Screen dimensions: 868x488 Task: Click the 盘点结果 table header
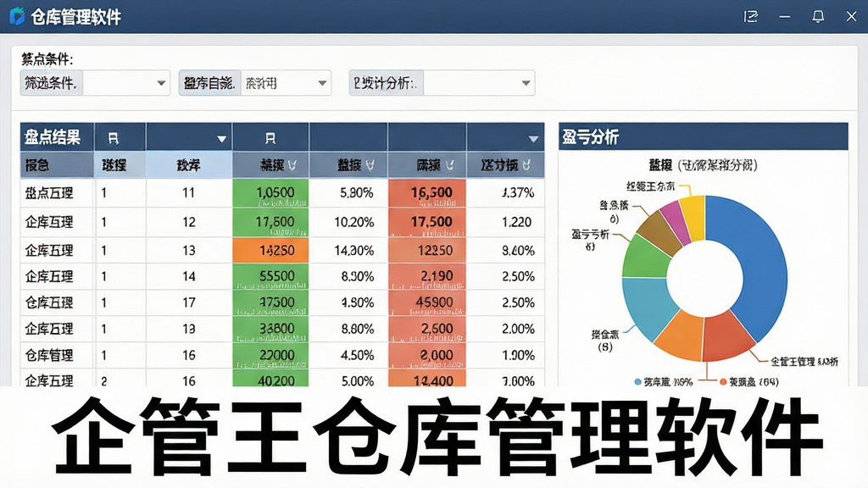(x=53, y=137)
